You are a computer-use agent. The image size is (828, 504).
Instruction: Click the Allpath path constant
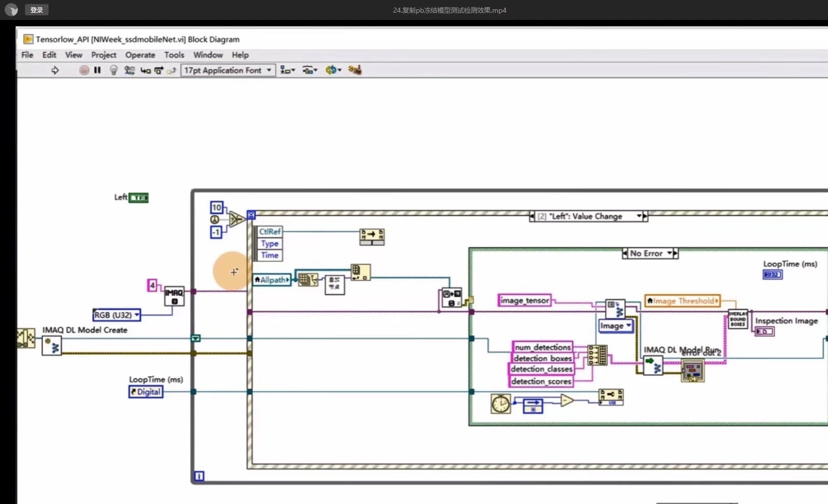click(x=272, y=280)
